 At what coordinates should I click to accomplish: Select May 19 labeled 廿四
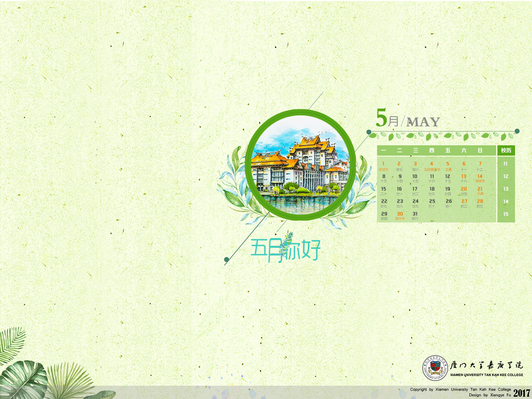[x=448, y=191]
